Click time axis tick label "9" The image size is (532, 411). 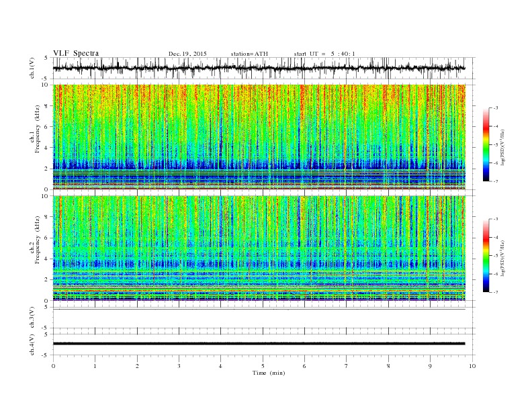point(430,366)
